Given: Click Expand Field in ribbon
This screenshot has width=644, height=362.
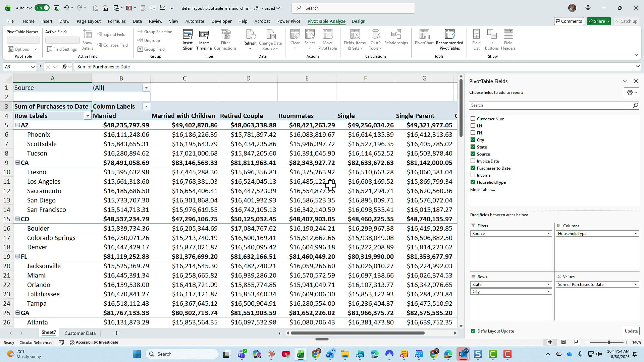Looking at the screenshot, I should [111, 34].
